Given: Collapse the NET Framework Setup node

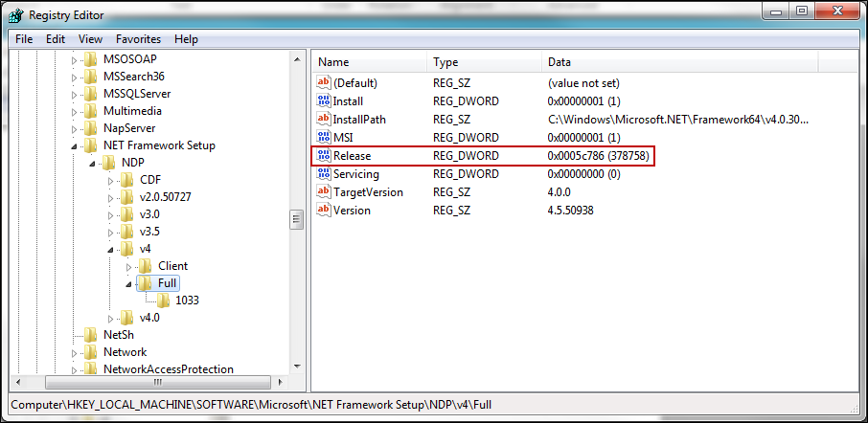Looking at the screenshot, I should [75, 146].
